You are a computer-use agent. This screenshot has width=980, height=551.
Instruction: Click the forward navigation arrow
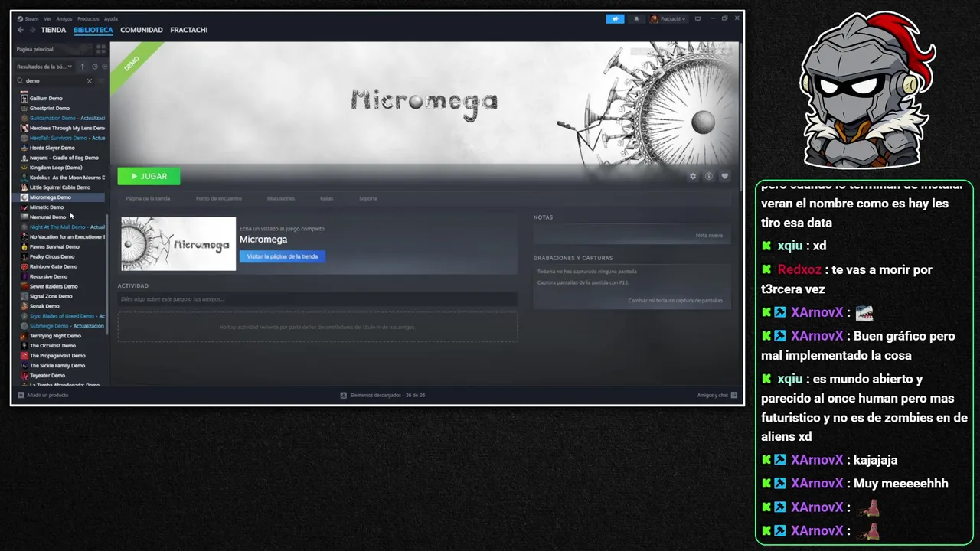(33, 30)
